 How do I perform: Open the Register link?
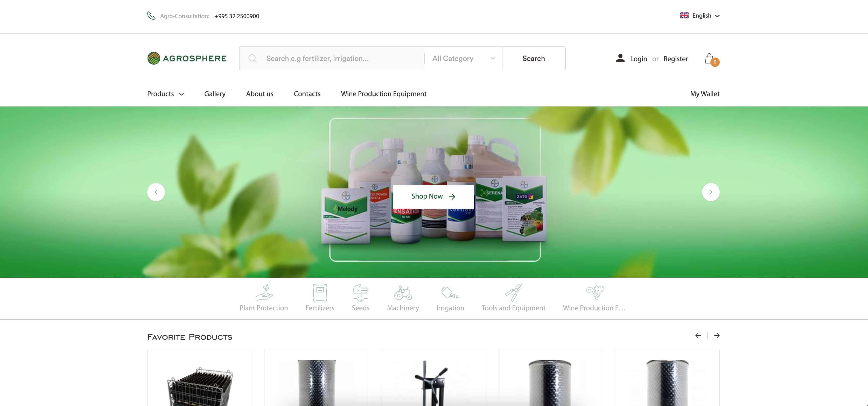pos(675,59)
